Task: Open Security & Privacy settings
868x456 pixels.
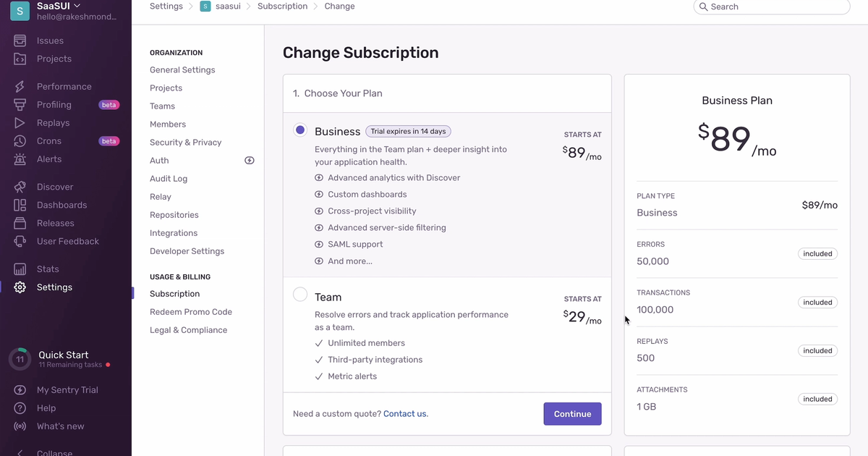Action: (185, 143)
